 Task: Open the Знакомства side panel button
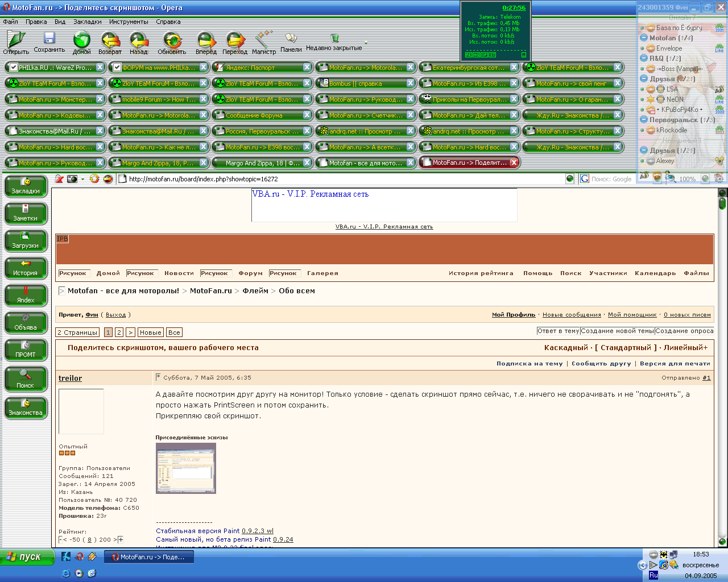pos(26,408)
